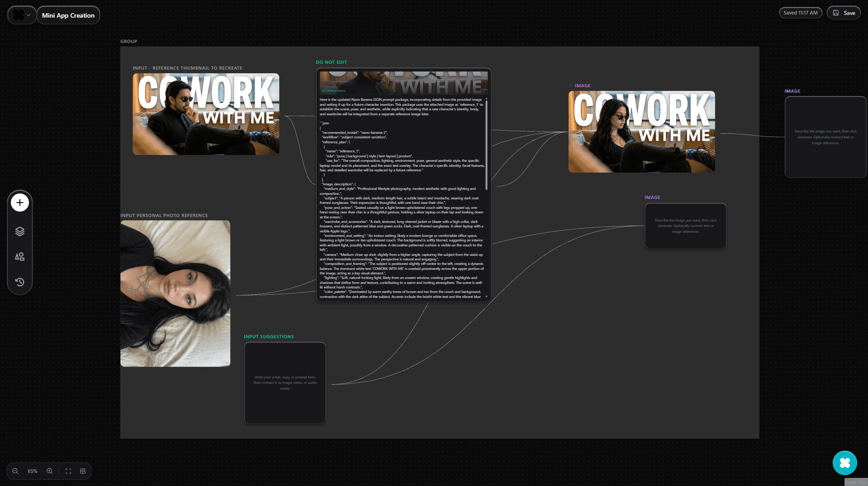Click the Save button

844,13
